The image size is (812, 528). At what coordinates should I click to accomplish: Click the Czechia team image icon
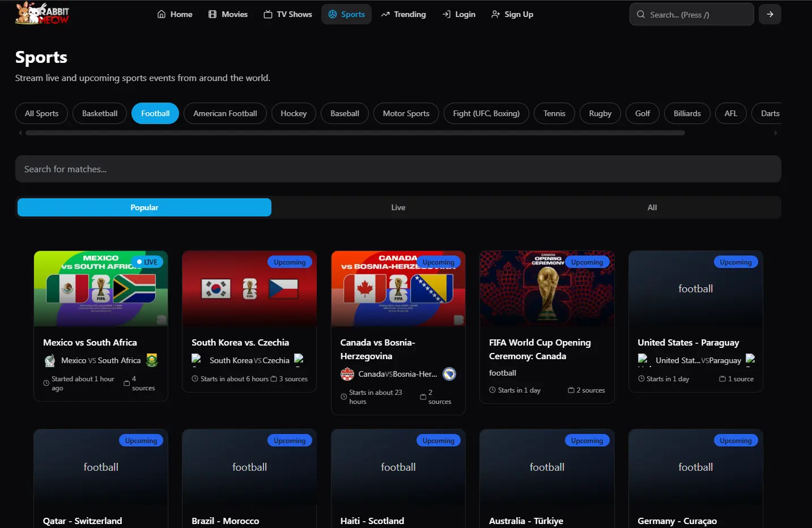click(x=299, y=360)
